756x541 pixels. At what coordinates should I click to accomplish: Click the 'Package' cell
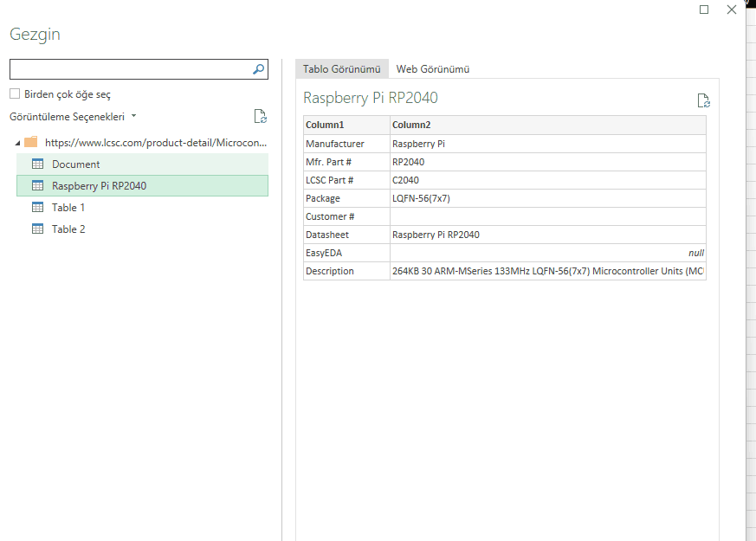[x=346, y=198]
